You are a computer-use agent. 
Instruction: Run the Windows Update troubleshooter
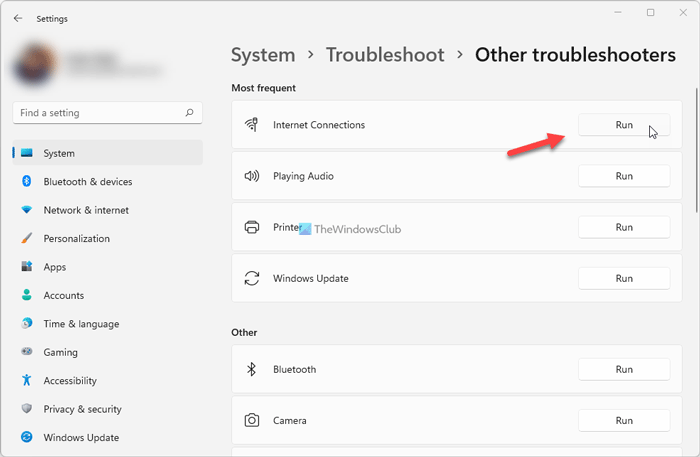coord(624,278)
